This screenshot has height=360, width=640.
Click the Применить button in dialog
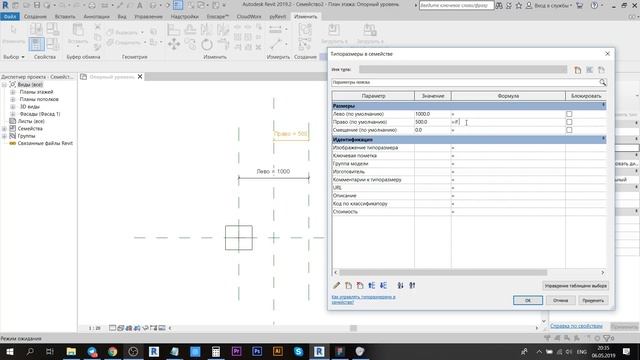(x=593, y=300)
